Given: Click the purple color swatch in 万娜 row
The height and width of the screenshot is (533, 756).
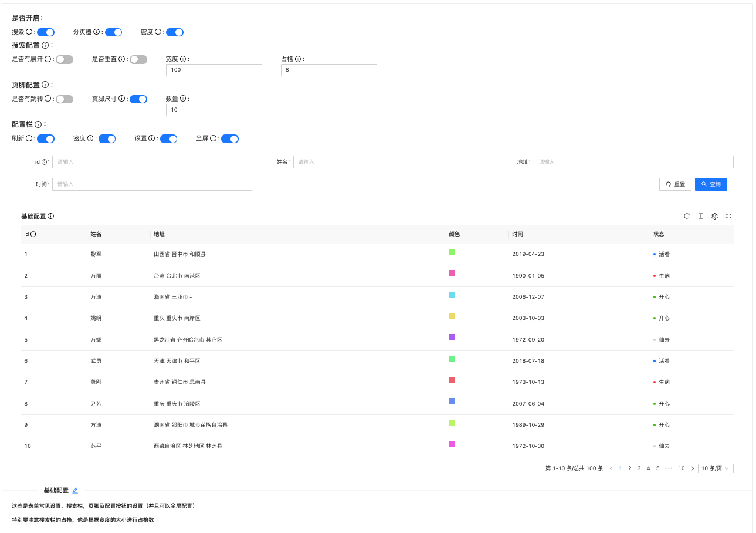Looking at the screenshot, I should [x=452, y=337].
